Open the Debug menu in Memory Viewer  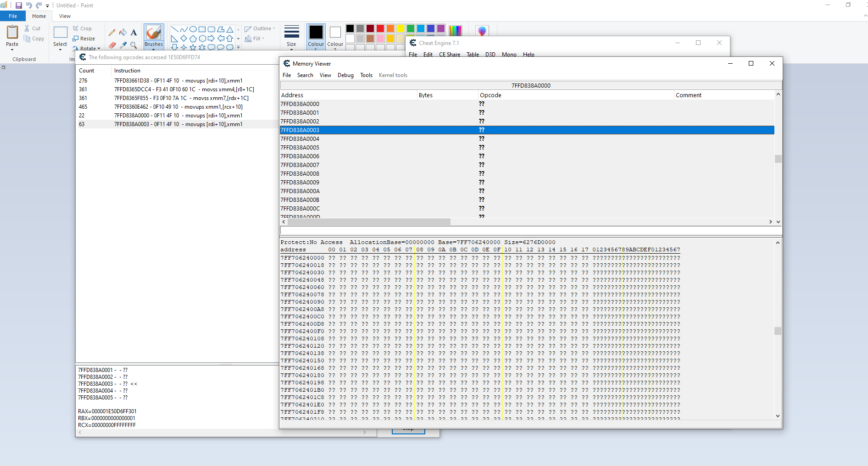(345, 75)
